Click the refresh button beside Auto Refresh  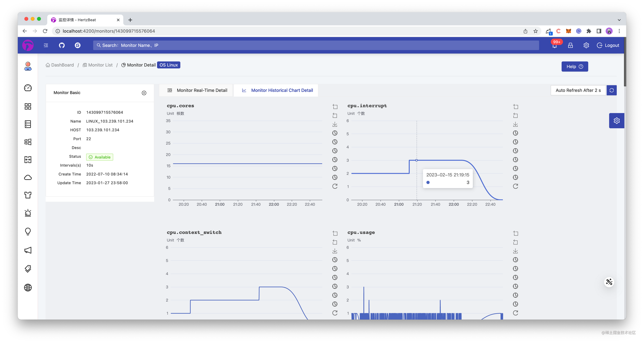[611, 90]
